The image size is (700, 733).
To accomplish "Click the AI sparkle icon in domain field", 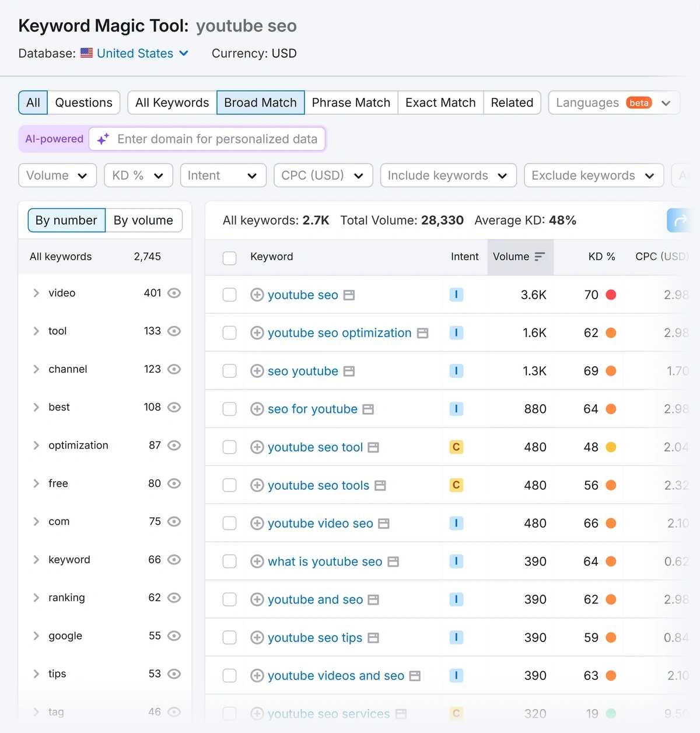I will (103, 139).
